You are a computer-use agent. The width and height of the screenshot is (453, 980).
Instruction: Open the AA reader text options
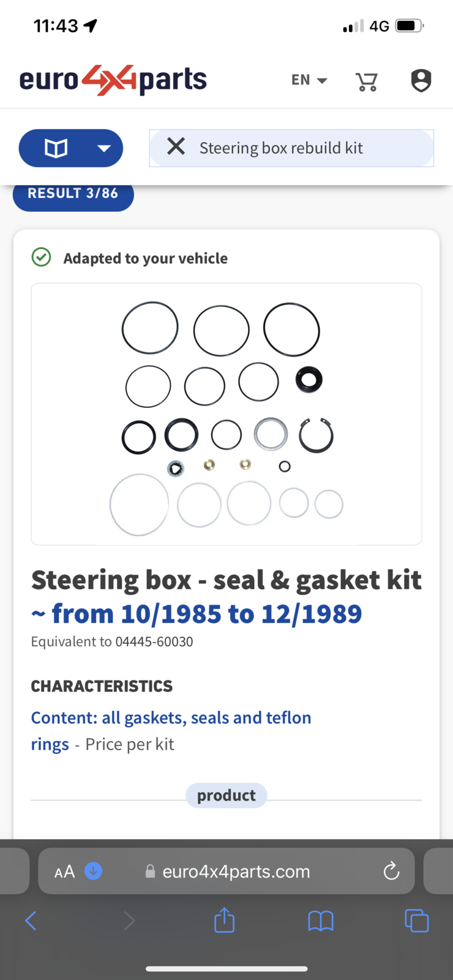coord(65,872)
